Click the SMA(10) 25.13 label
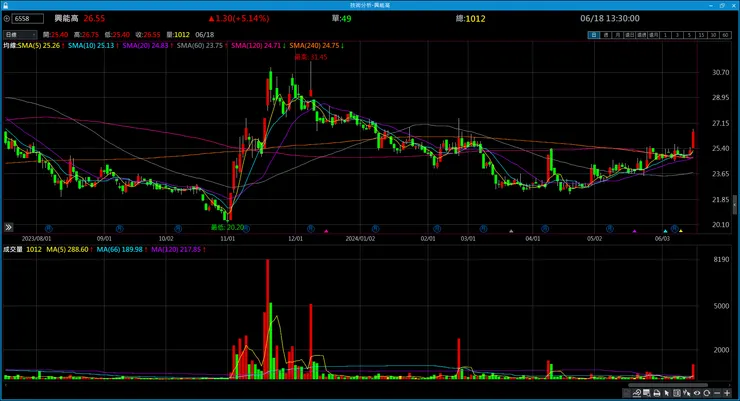This screenshot has width=740, height=401. pyautogui.click(x=93, y=45)
